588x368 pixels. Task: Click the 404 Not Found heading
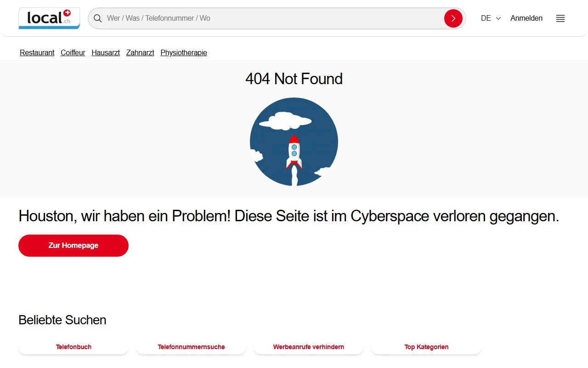pyautogui.click(x=294, y=79)
